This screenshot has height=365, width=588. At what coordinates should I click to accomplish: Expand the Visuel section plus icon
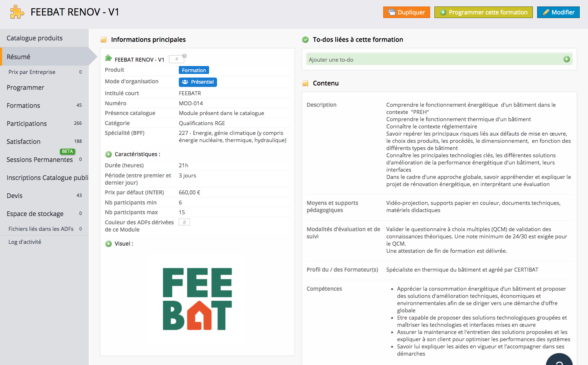(109, 244)
